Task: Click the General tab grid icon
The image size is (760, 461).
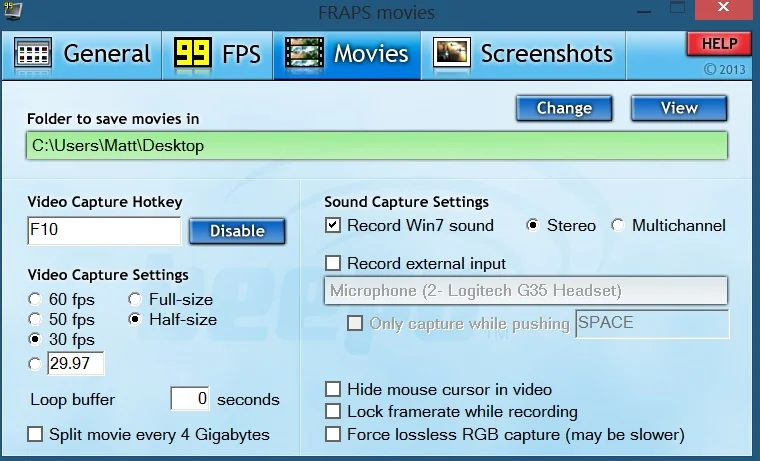Action: (x=33, y=52)
